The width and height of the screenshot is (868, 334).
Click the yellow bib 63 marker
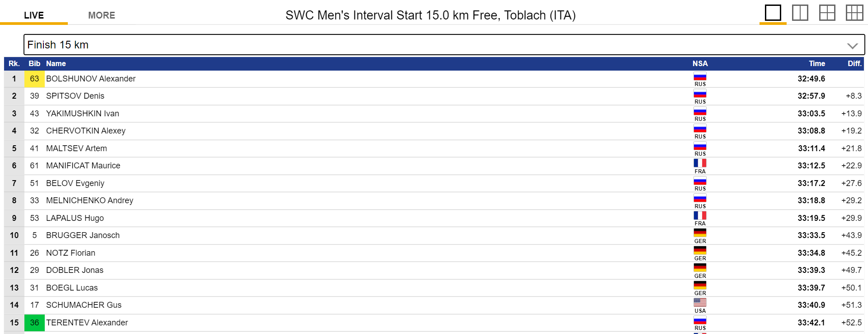tap(34, 79)
